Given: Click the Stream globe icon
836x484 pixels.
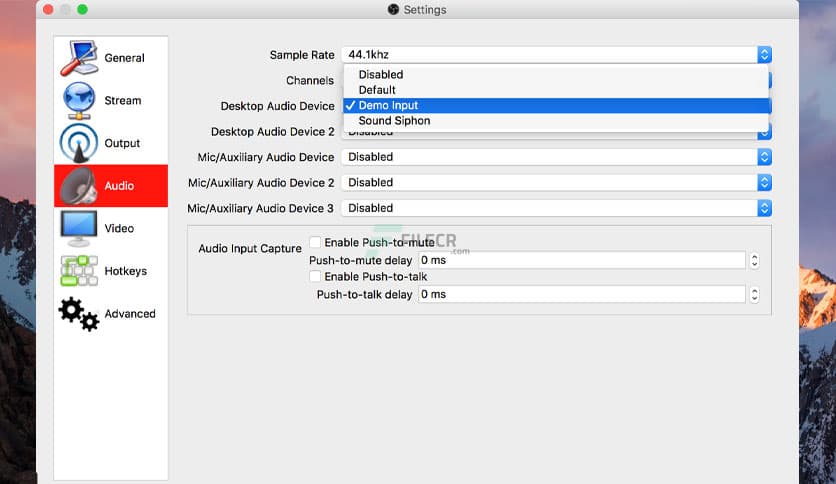Looking at the screenshot, I should (79, 101).
